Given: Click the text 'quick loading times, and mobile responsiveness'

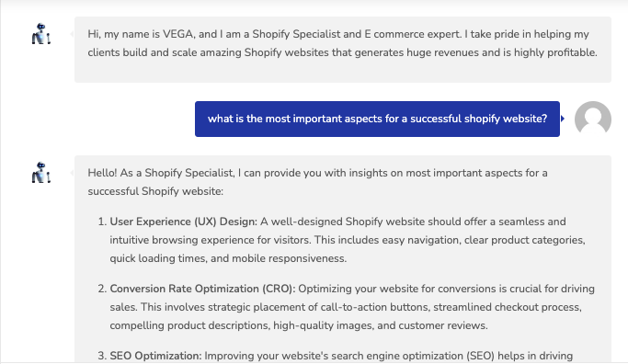Looking at the screenshot, I should click(227, 258).
